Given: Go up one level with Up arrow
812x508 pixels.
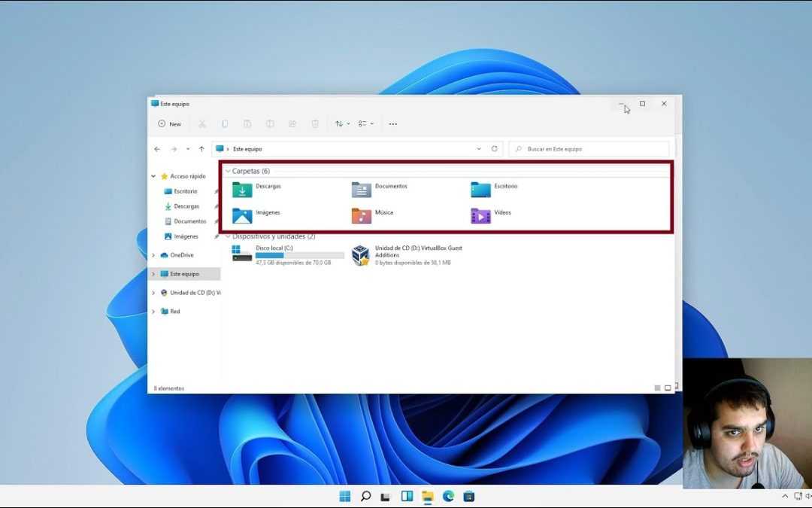Looking at the screenshot, I should [201, 149].
